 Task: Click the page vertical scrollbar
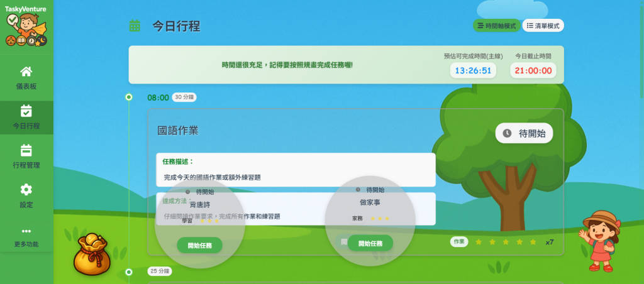[642, 49]
